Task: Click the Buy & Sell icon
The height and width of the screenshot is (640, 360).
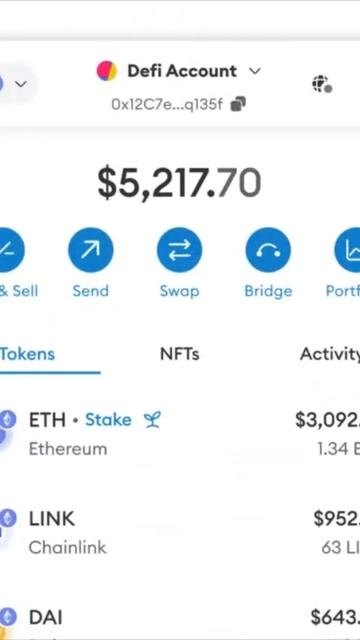Action: pyautogui.click(x=11, y=250)
